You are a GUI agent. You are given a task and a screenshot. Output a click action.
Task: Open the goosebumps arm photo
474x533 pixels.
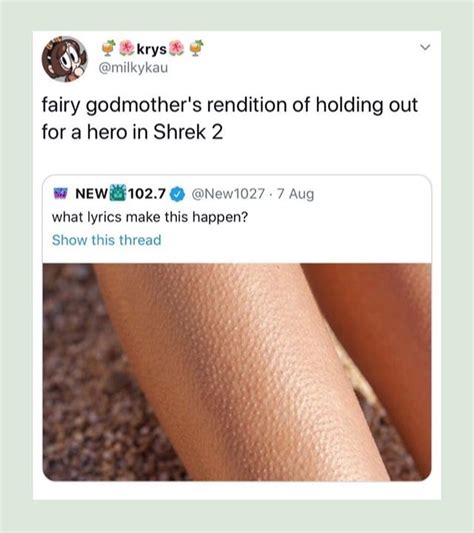click(x=237, y=372)
